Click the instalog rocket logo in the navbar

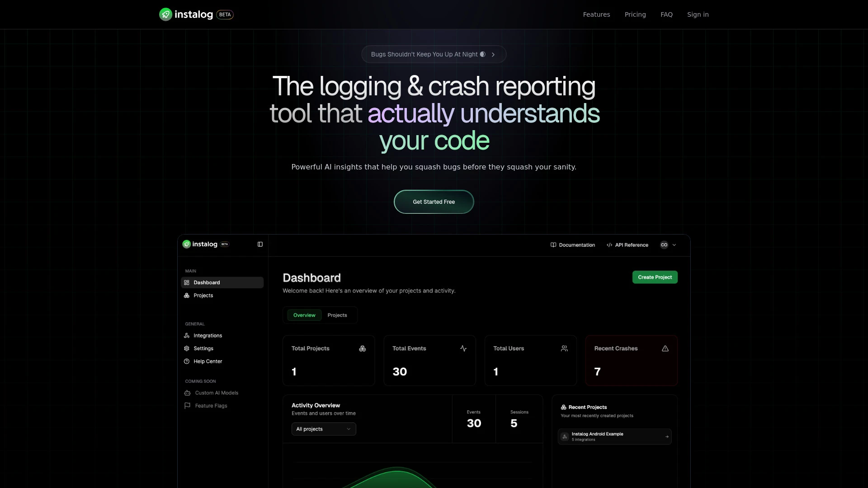coord(165,14)
